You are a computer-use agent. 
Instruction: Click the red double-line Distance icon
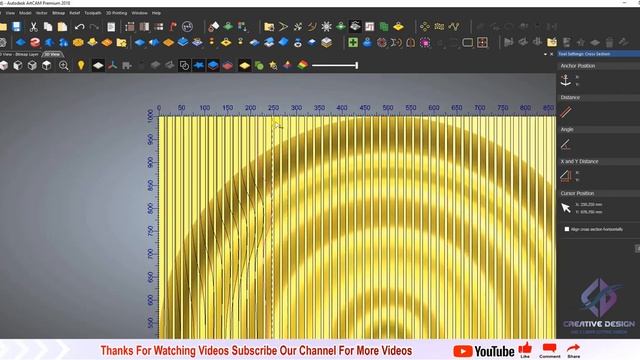pyautogui.click(x=566, y=112)
